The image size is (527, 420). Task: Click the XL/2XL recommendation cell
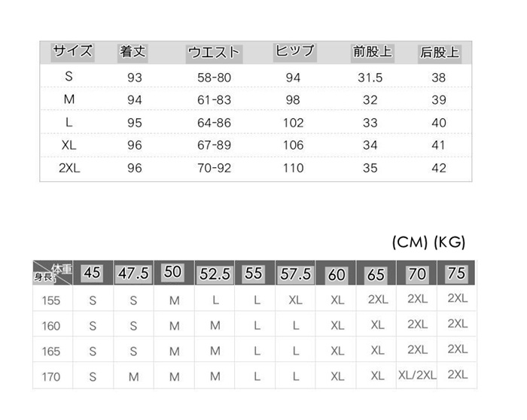coord(416,375)
